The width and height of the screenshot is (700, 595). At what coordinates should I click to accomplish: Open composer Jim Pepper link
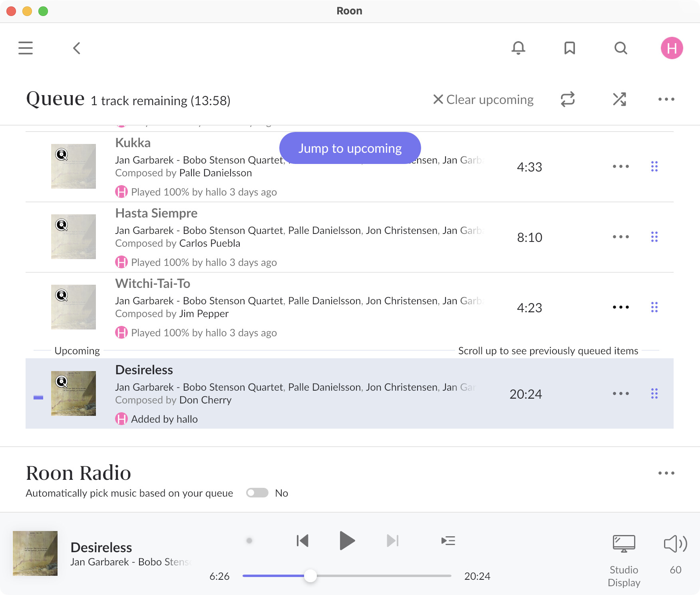(204, 313)
